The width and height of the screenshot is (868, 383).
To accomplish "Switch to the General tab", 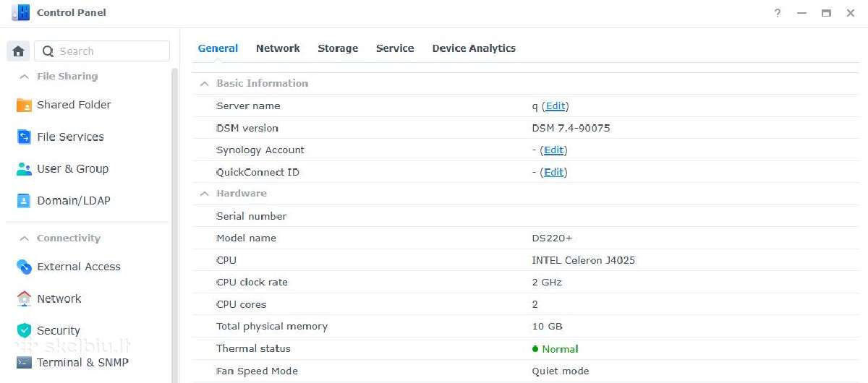I will pos(218,48).
